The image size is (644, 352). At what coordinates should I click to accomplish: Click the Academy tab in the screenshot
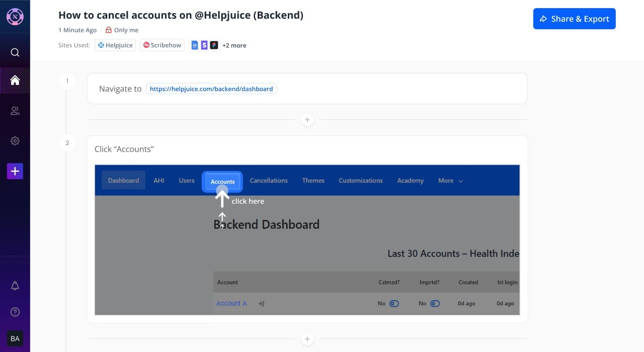click(x=411, y=181)
